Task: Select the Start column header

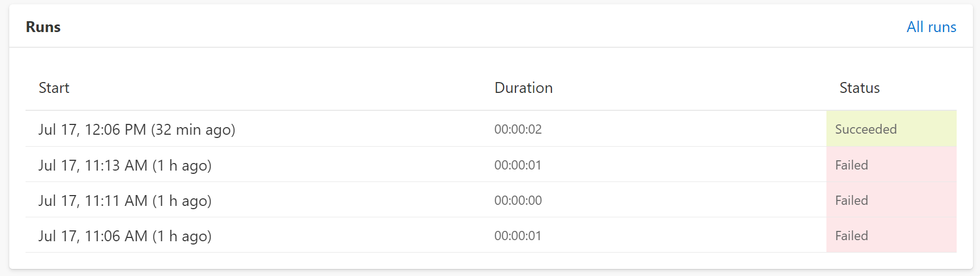Action: tap(54, 88)
